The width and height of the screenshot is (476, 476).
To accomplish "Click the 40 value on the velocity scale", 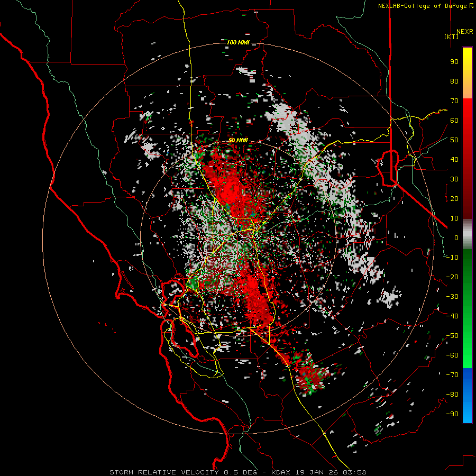I will pos(454,160).
